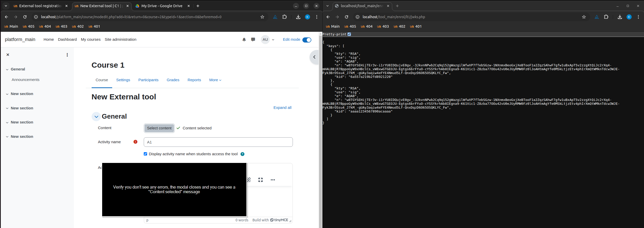
Task: Open downloads icon in right browser window
Action: click(x=620, y=17)
